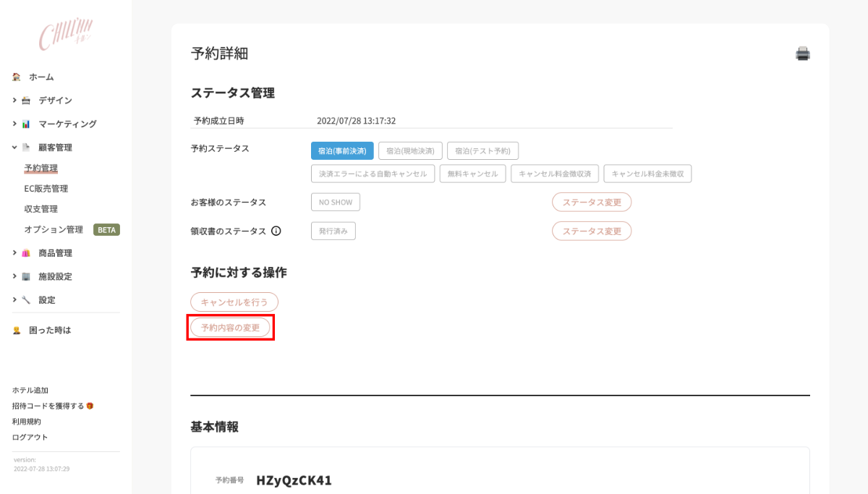This screenshot has height=494, width=868.
Task: Select 宿泊(現地決済) reservation status
Action: (x=410, y=151)
